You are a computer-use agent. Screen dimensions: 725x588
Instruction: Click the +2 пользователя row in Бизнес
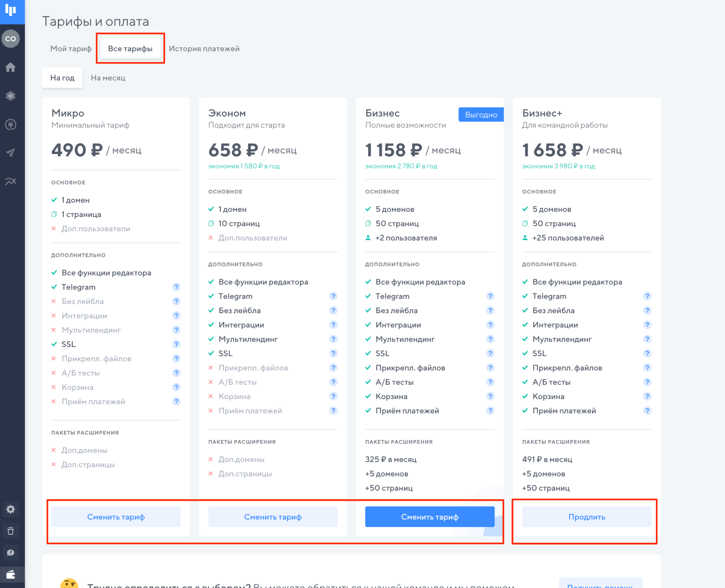coord(401,238)
